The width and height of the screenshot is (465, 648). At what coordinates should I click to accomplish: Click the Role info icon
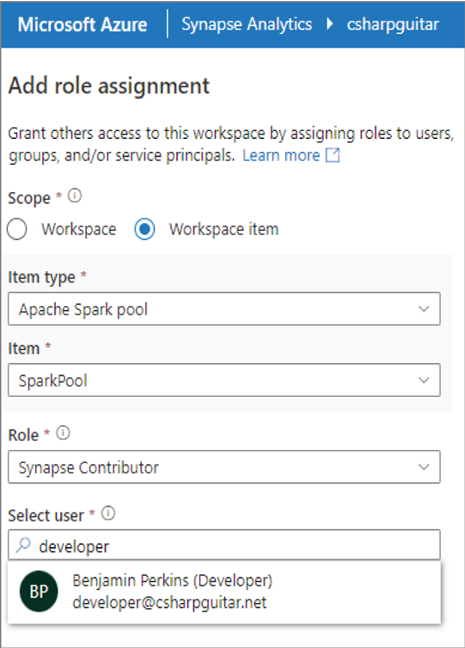(x=63, y=433)
